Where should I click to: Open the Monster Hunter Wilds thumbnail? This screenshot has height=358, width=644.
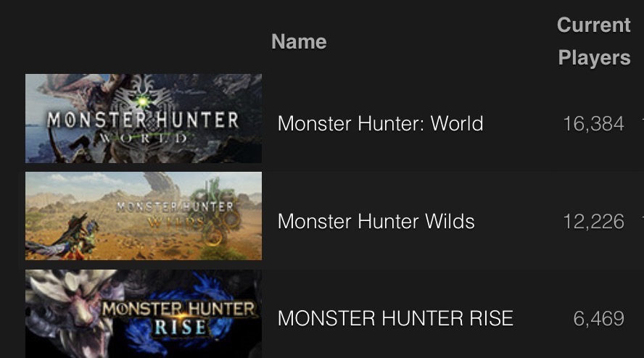(x=144, y=216)
